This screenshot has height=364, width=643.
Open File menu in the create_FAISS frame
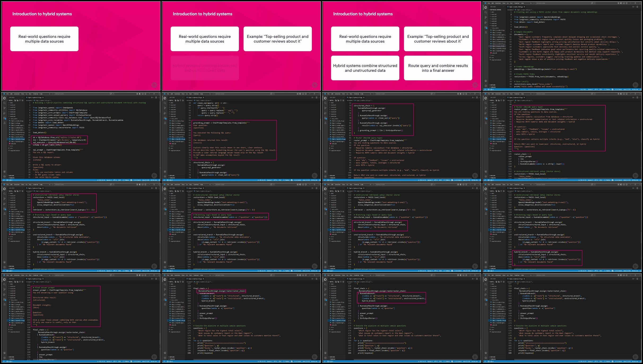[x=489, y=3]
